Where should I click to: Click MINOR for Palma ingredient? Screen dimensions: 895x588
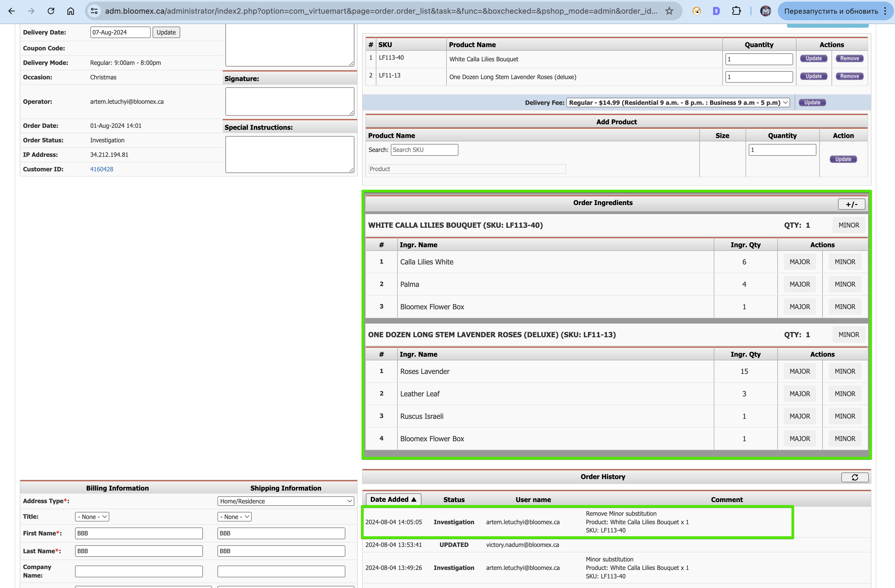pyautogui.click(x=845, y=285)
